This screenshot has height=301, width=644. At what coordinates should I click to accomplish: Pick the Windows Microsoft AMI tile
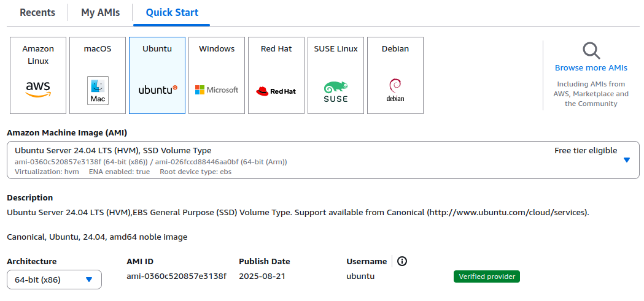(217, 75)
